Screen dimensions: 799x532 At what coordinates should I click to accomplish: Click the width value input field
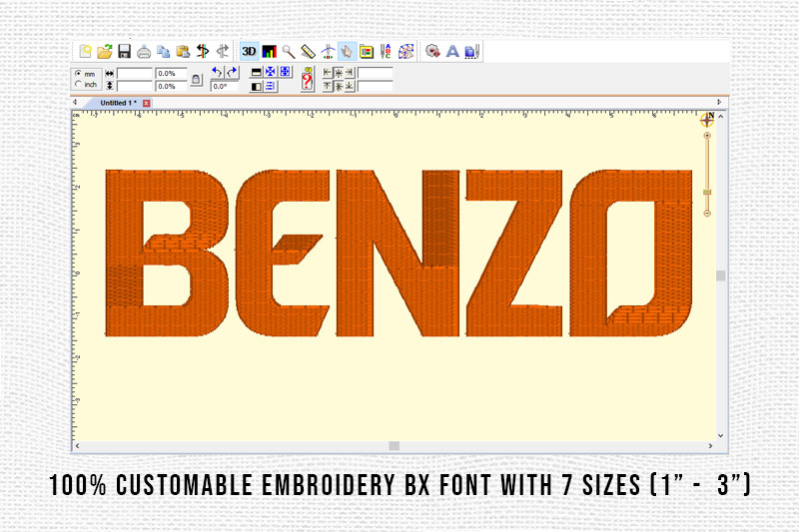[135, 73]
